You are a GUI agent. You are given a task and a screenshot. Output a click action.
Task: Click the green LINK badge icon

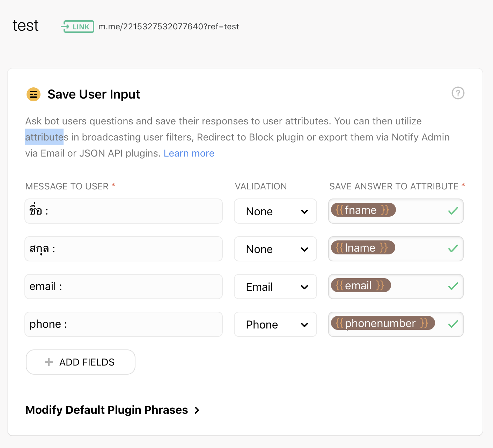click(x=78, y=27)
